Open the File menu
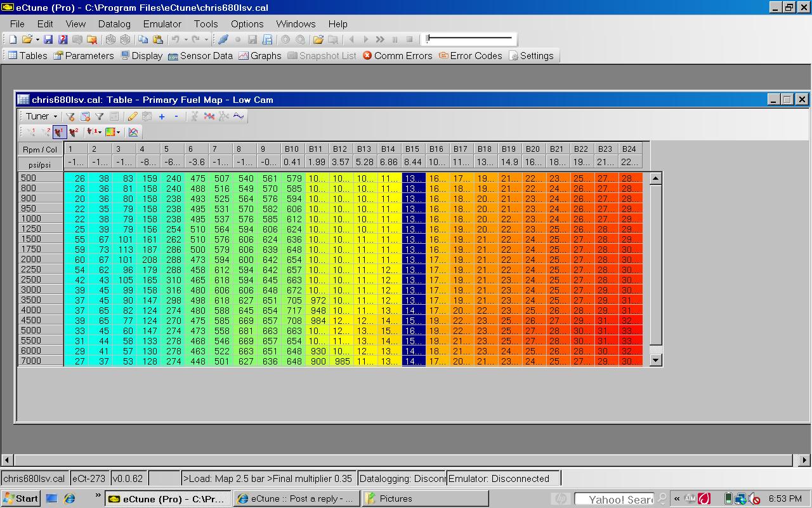The width and height of the screenshot is (812, 508). click(17, 23)
